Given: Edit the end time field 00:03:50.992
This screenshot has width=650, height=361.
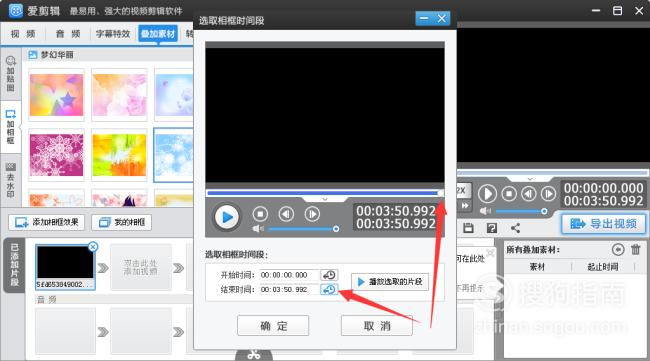Looking at the screenshot, I should click(289, 289).
